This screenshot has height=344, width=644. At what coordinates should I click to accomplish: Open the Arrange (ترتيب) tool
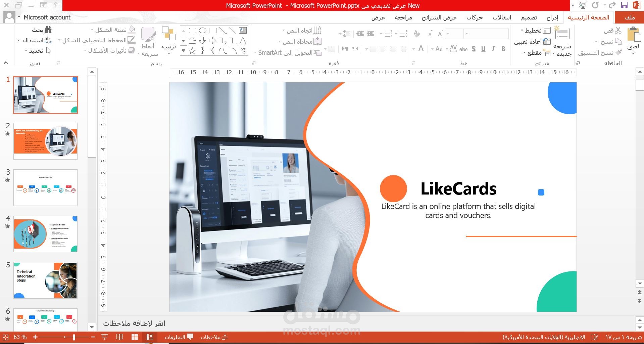[169, 40]
